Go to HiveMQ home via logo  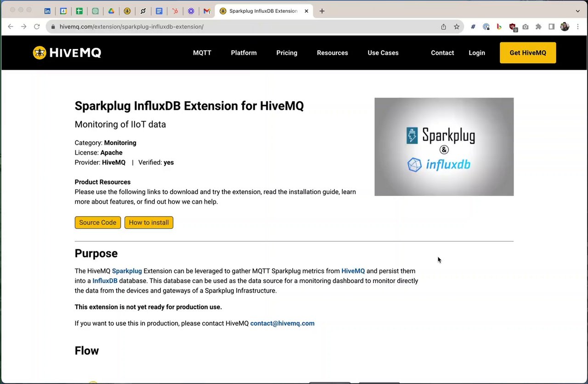[67, 53]
